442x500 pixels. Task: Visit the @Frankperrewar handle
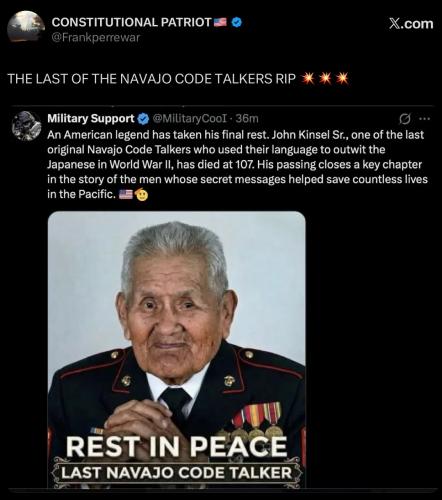tap(96, 37)
